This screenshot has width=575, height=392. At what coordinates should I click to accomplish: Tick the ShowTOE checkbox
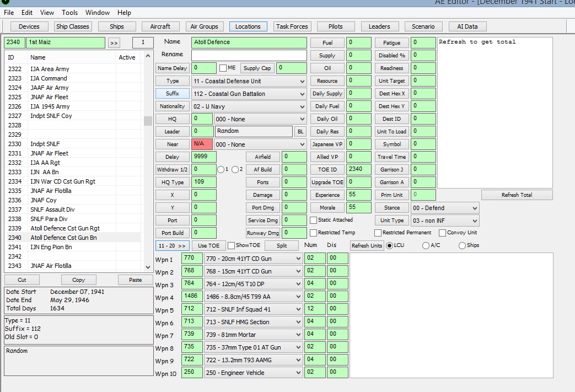pos(231,246)
